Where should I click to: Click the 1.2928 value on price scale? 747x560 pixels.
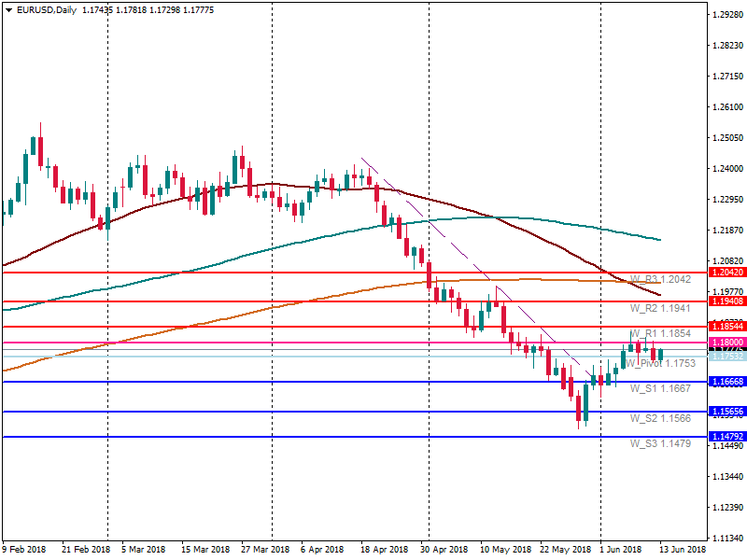[x=726, y=15]
